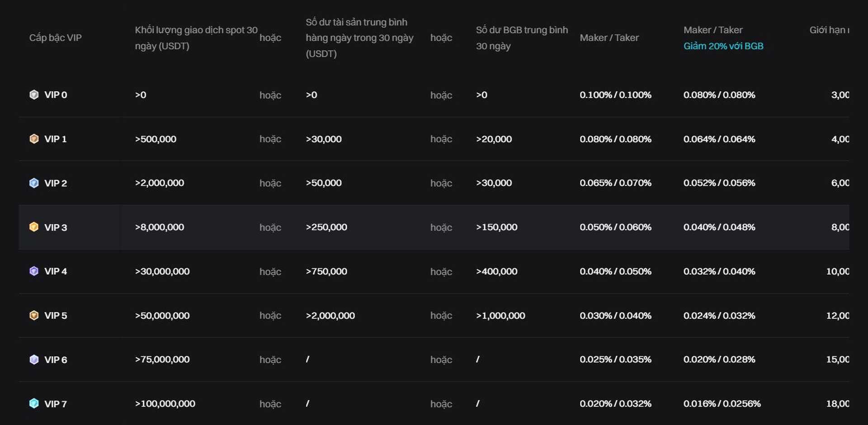This screenshot has width=868, height=425.
Task: Click the 'Số dư BGB trung bình' header
Action: [x=522, y=38]
